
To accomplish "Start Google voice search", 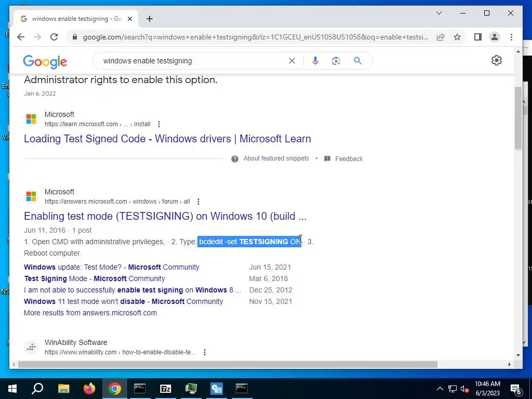I will click(315, 61).
